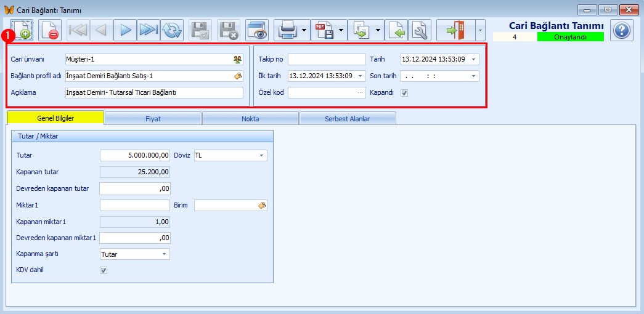The height and width of the screenshot is (314, 644).
Task: Click the Kapanan tutar value 25.200,00
Action: 135,172
